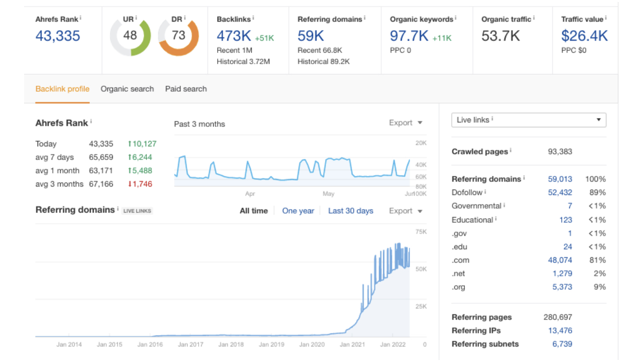Open the Live links dropdown
Screen dimensions: 644x361
coord(529,120)
